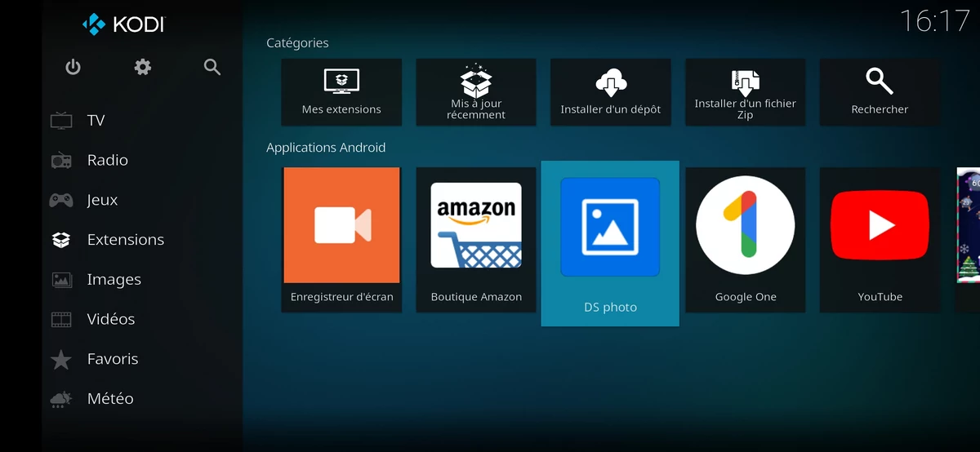Screen dimensions: 980x452
Task: Launch the Boutique Amazon app
Action: point(476,240)
